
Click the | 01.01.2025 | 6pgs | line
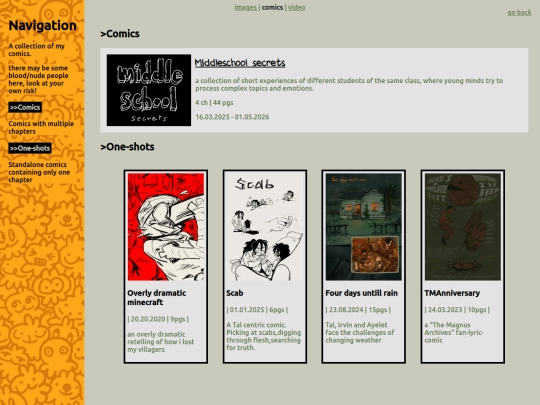click(x=257, y=310)
